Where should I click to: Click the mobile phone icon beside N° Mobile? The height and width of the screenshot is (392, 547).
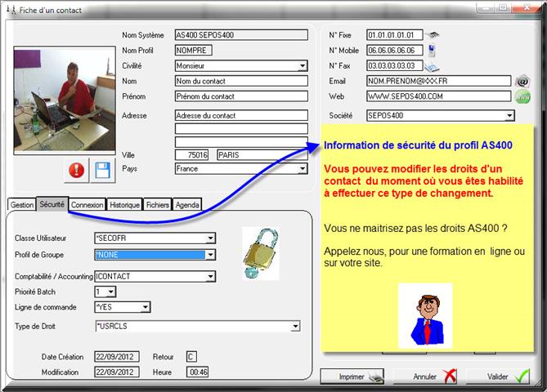pyautogui.click(x=432, y=51)
